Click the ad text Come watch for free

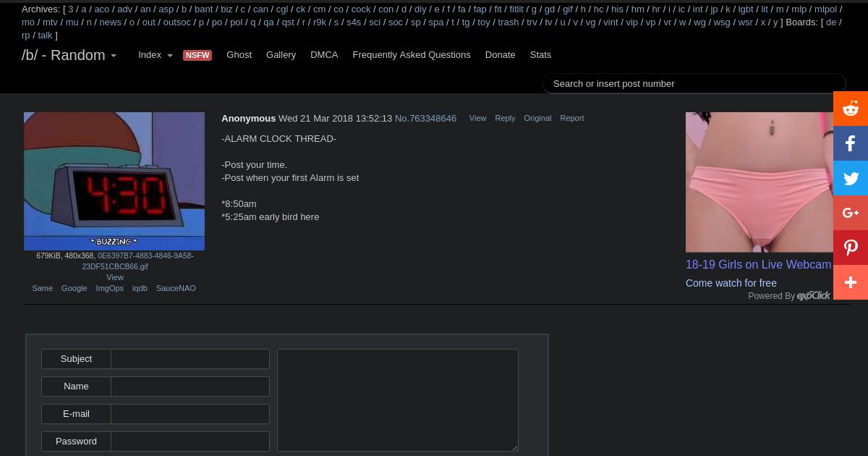click(x=731, y=283)
